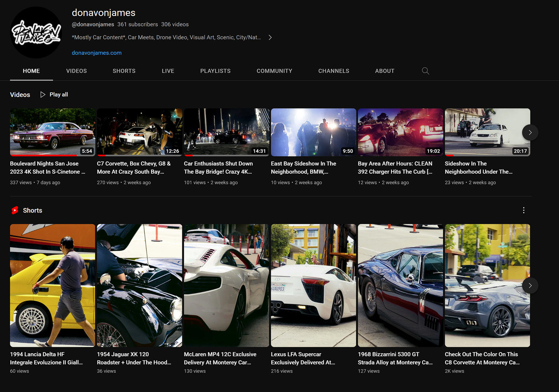Switch to the SHORTS tab
Viewport: 559px width, 392px height.
[124, 71]
